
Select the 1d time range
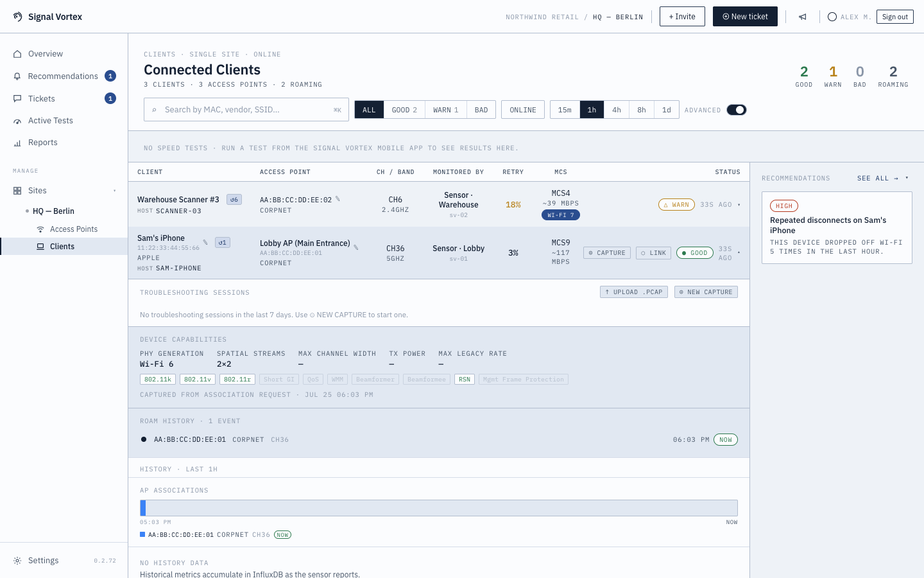667,110
